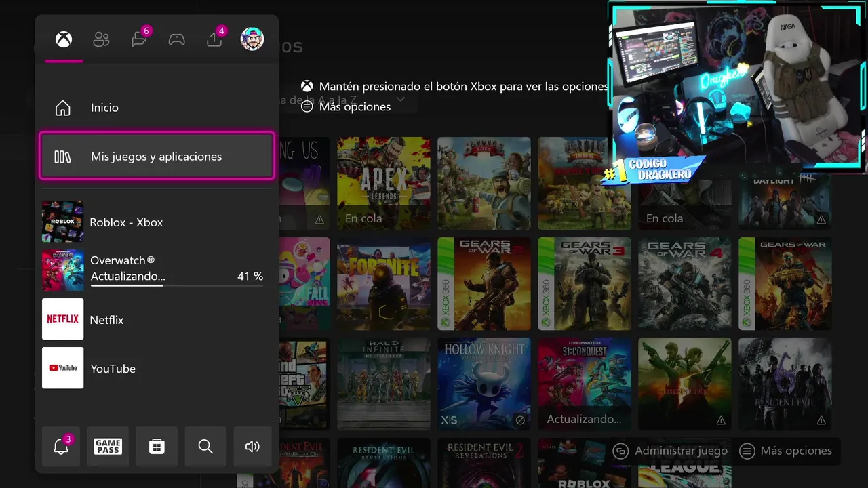
Task: Click the 41 % update percentage
Action: click(250, 277)
